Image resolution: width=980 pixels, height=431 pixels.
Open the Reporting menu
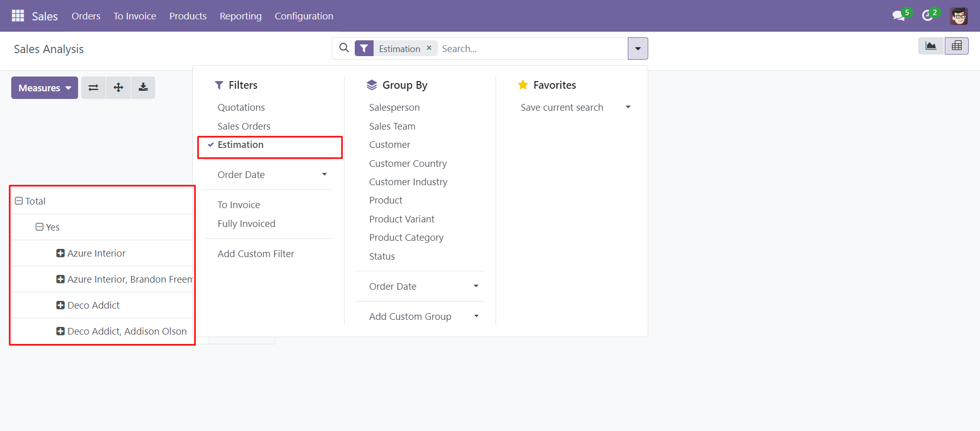pos(240,16)
